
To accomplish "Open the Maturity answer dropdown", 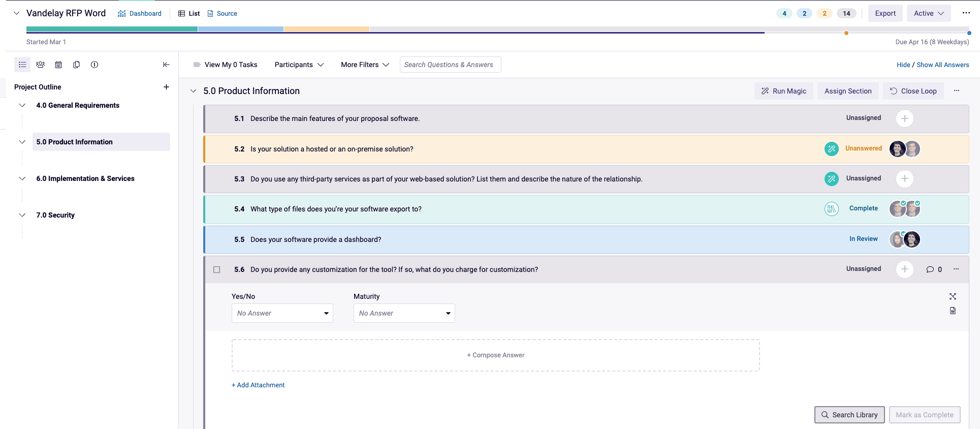I will 404,313.
